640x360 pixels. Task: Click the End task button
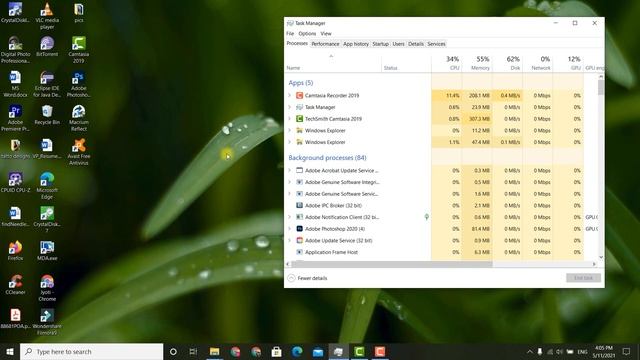click(x=583, y=278)
